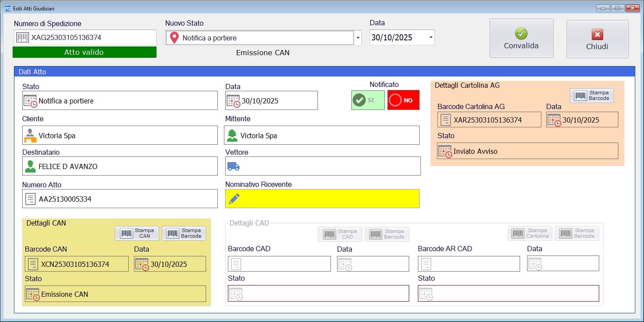Viewport: 644px width, 322px height.
Task: Click Stampa CAN button
Action: point(137,233)
